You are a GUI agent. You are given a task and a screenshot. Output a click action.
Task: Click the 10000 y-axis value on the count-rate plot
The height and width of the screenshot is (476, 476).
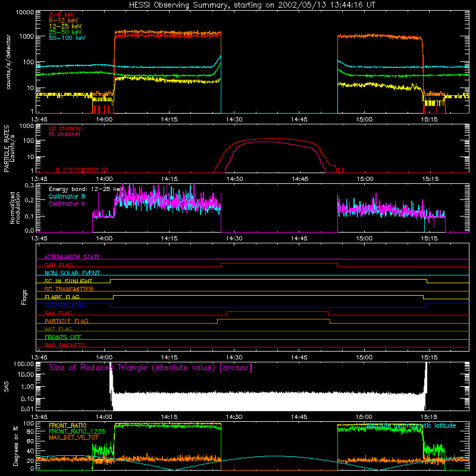(x=25, y=12)
